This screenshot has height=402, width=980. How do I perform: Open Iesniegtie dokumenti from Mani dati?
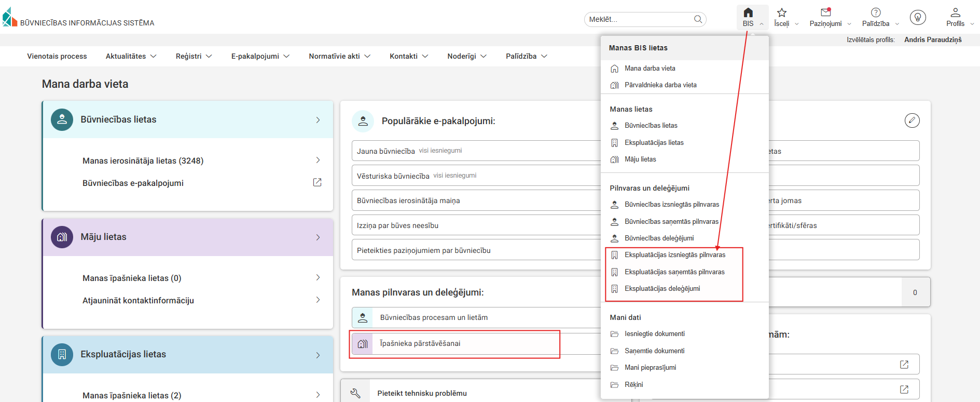click(654, 334)
